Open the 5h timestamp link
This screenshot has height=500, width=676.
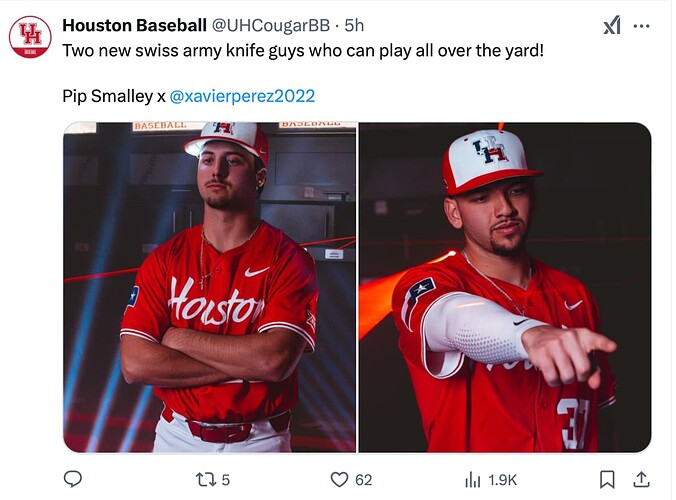(x=354, y=26)
